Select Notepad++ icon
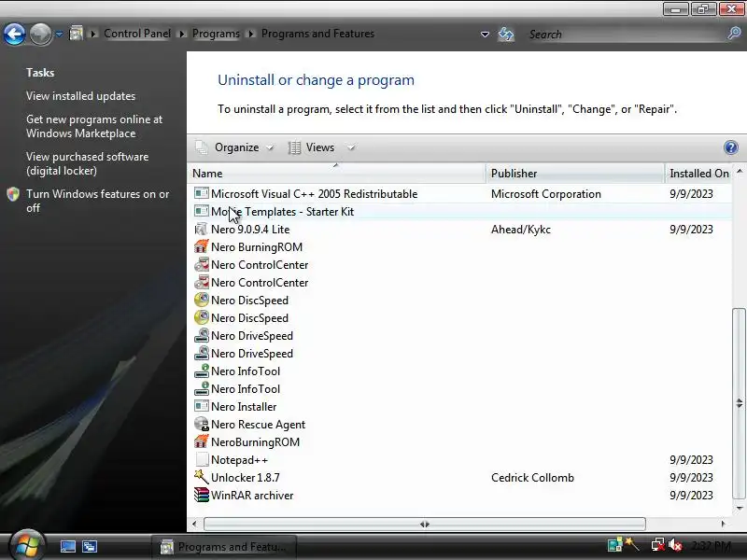The width and height of the screenshot is (747, 560). tap(202, 459)
